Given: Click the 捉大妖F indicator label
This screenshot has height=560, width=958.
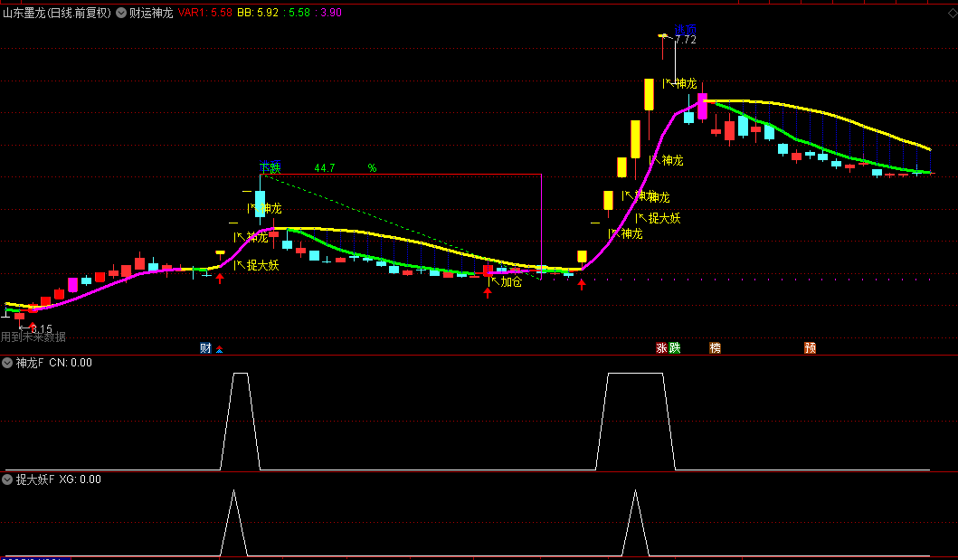Looking at the screenshot, I should point(35,479).
